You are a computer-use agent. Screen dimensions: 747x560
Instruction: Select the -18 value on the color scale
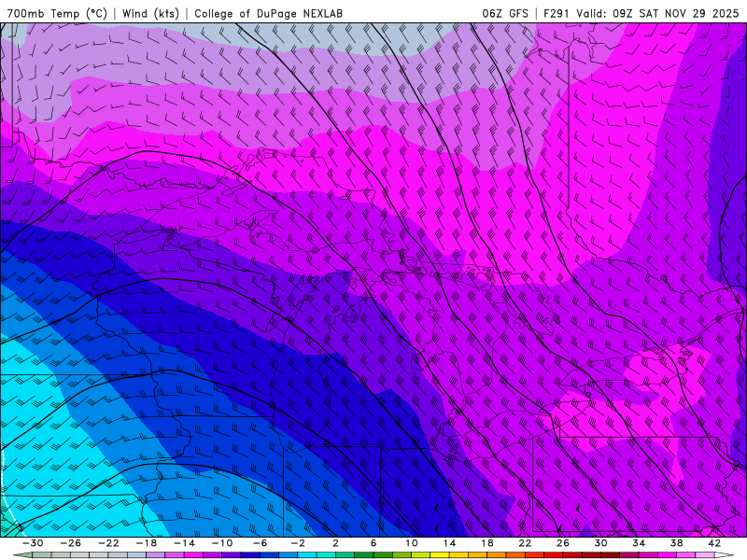point(147,543)
